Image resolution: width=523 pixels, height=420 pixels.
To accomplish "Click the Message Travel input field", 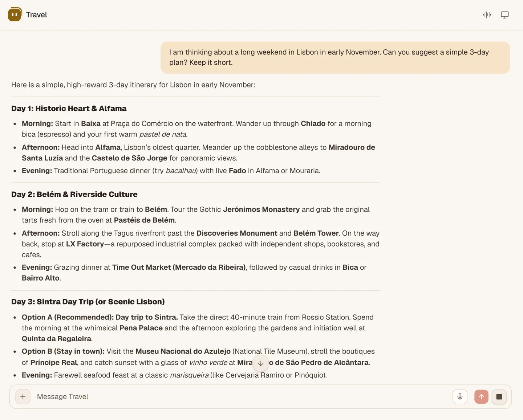I will (x=240, y=397).
